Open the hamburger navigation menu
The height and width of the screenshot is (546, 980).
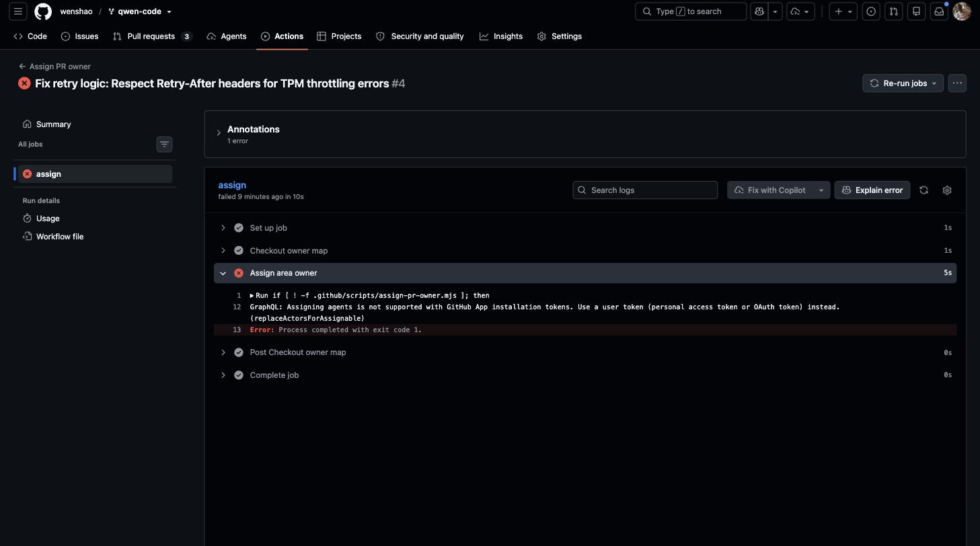[x=18, y=11]
